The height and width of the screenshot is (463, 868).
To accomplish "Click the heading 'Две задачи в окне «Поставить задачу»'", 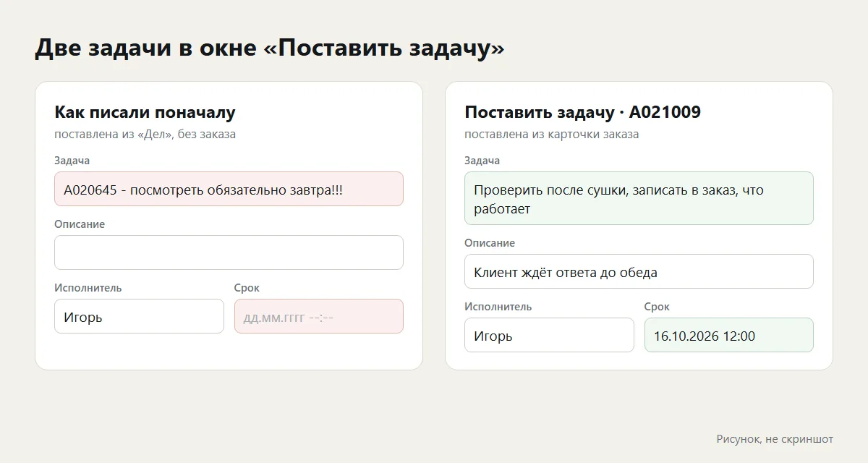I will [x=270, y=48].
